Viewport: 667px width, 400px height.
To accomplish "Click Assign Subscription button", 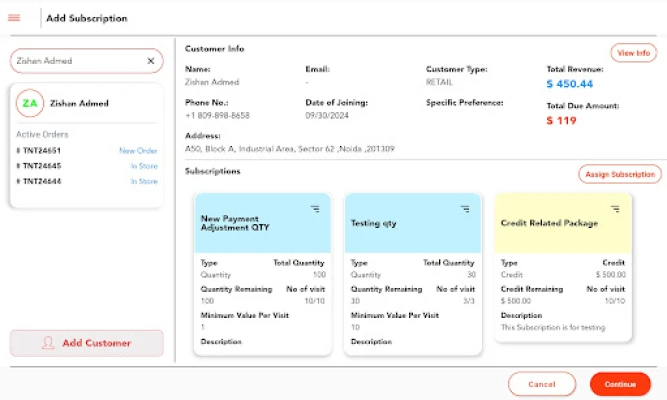I will tap(619, 174).
